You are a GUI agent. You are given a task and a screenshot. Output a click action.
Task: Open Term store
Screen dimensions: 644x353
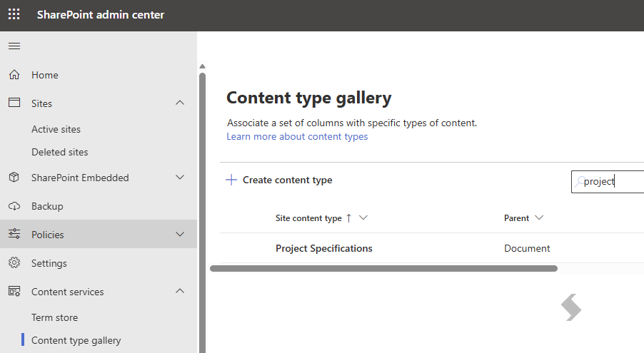tap(55, 318)
